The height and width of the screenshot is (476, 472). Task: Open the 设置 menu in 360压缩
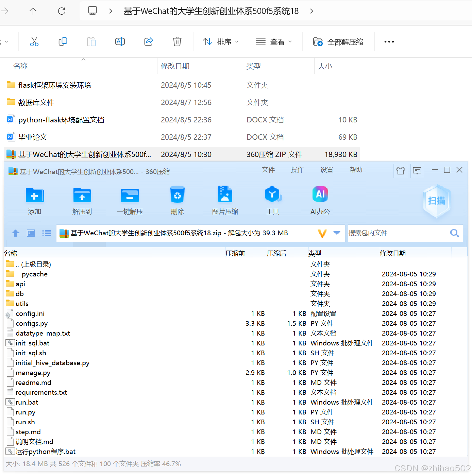click(x=326, y=170)
